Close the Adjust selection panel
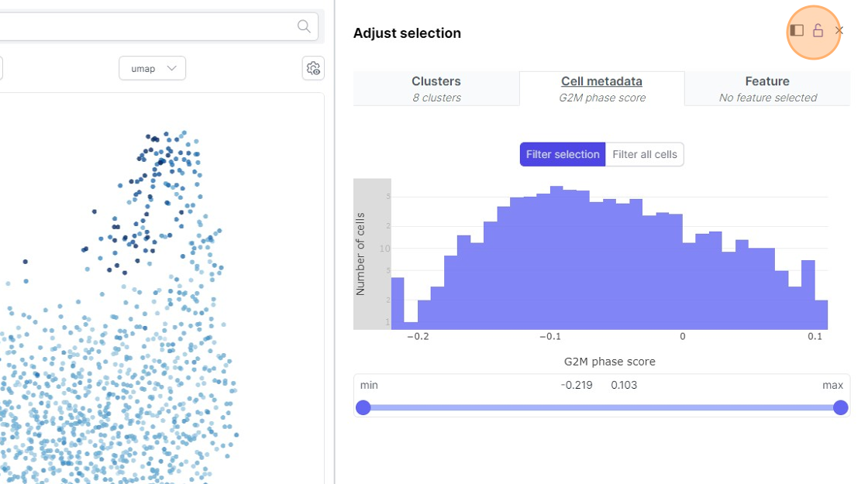Screen dimensions: 868x484 (x=839, y=30)
